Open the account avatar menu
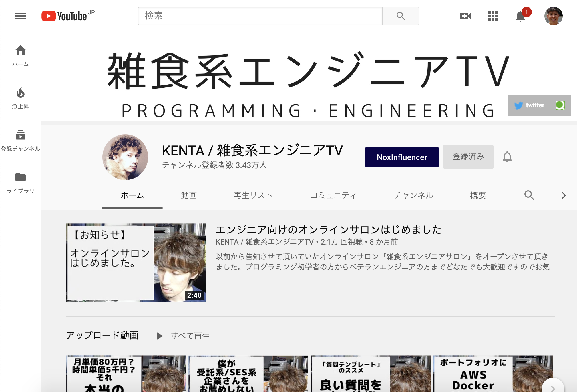The width and height of the screenshot is (577, 392). 553,16
